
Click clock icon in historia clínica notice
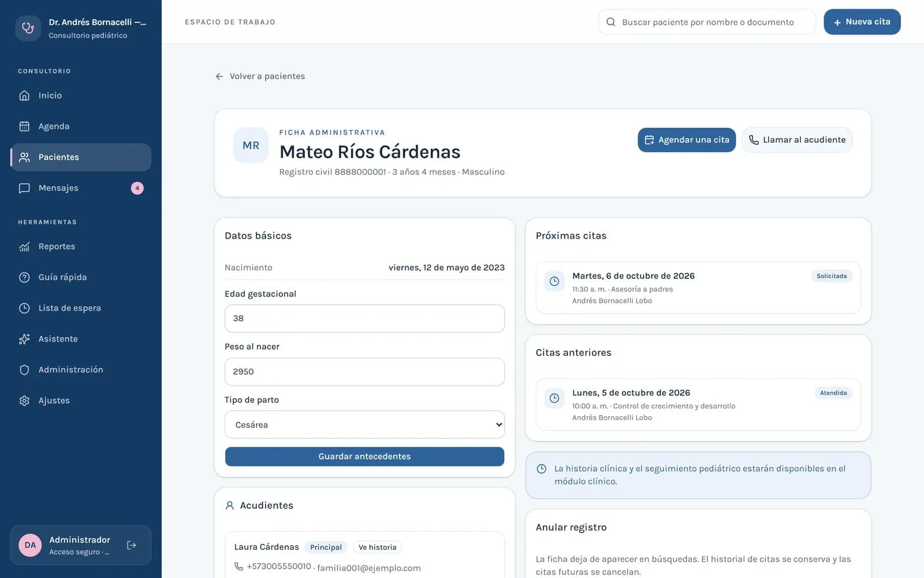coord(542,469)
